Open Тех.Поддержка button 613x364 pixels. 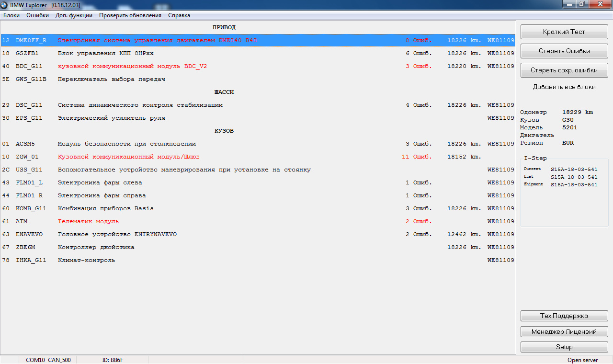(x=564, y=316)
